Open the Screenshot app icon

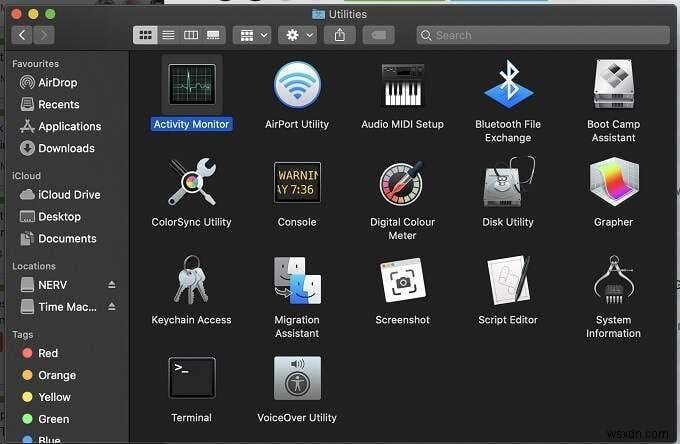point(402,281)
